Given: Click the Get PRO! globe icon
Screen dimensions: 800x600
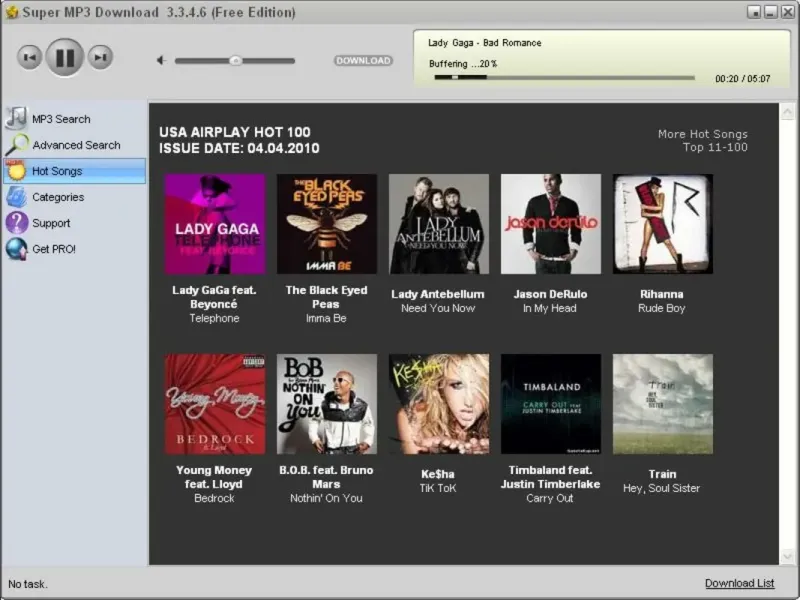Looking at the screenshot, I should pyautogui.click(x=17, y=249).
